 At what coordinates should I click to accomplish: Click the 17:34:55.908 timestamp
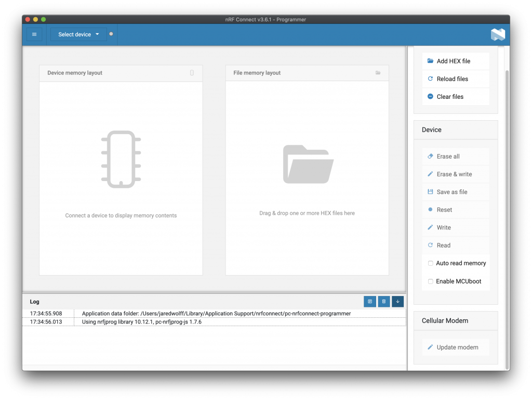46,314
